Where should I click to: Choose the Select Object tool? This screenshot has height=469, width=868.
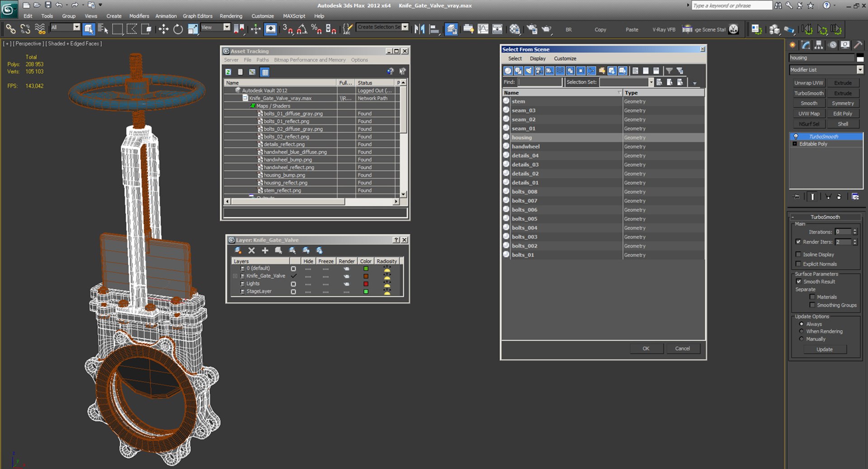(x=89, y=29)
